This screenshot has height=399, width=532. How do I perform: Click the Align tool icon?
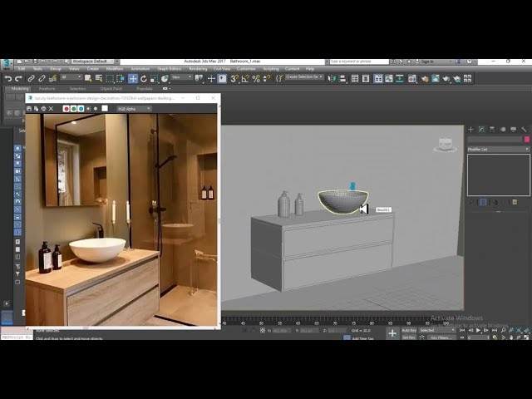[x=342, y=79]
